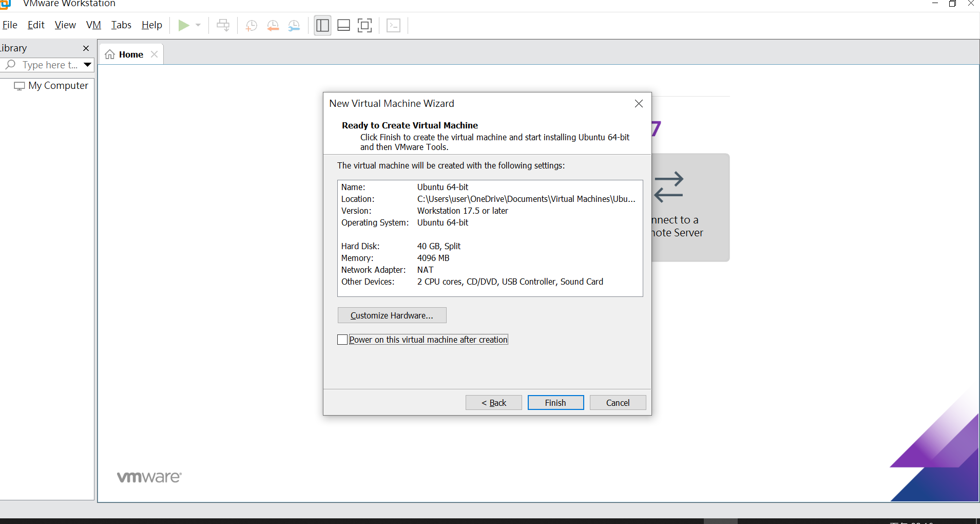Screen dimensions: 980x524
Task: Click the Library search input field
Action: pyautogui.click(x=49, y=65)
